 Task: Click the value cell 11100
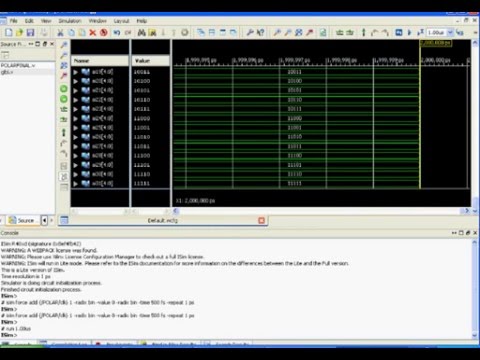(142, 156)
